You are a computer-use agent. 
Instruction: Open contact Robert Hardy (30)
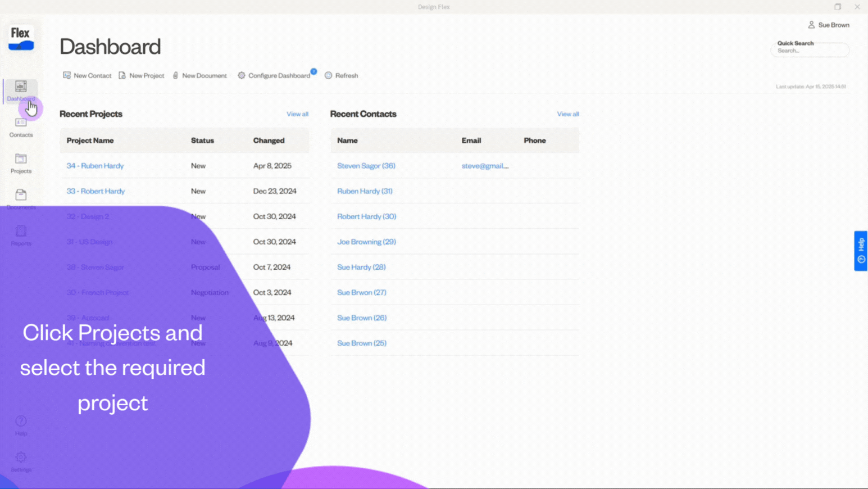pyautogui.click(x=366, y=216)
